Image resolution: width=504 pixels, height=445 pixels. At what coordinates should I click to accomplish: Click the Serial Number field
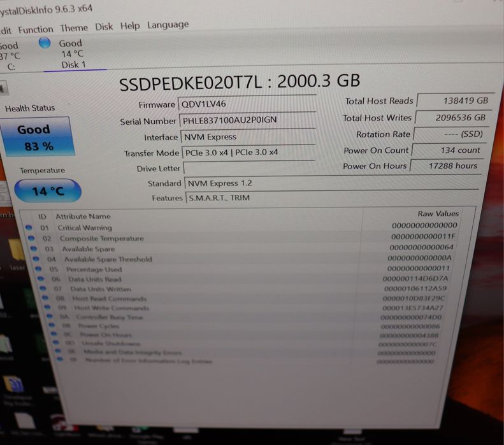247,120
